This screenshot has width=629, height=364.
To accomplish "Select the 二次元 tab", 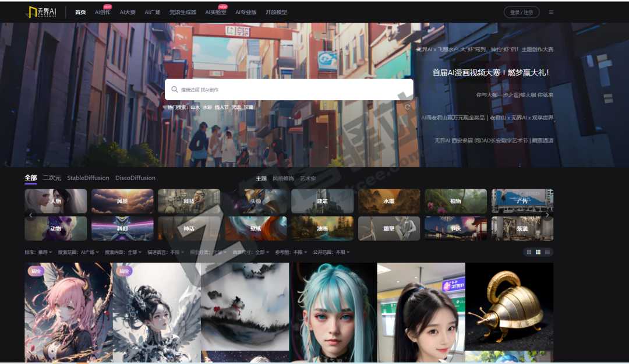I will [x=52, y=178].
